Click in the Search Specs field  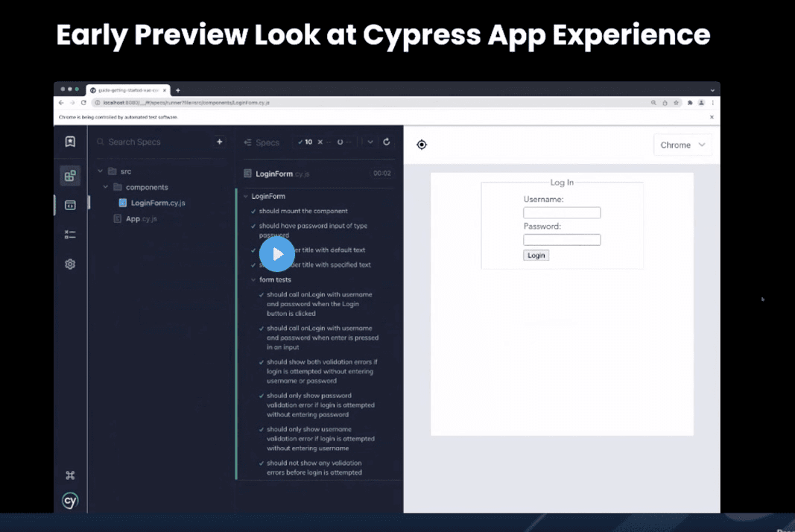pos(155,142)
